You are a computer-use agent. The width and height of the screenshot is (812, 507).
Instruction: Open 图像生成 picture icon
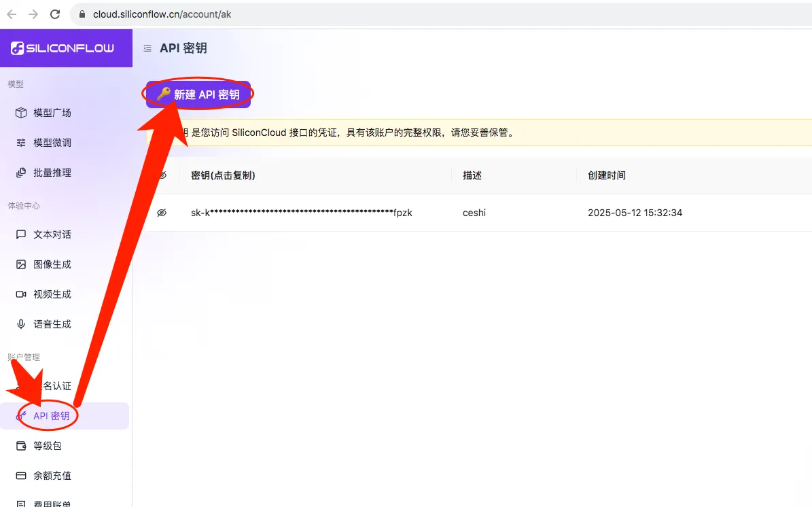(20, 264)
